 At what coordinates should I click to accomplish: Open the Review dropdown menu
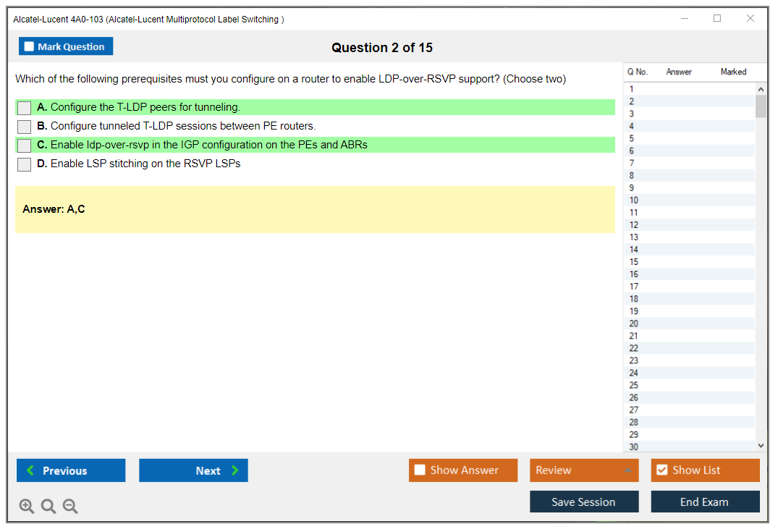(584, 470)
